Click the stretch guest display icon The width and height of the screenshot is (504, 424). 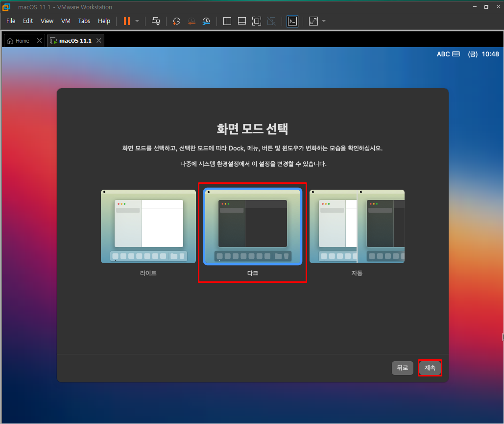[313, 21]
